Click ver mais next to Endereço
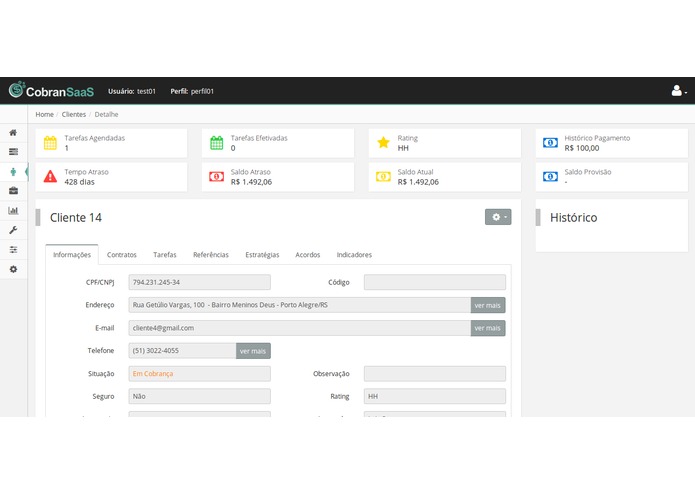695x494 pixels. pos(488,305)
